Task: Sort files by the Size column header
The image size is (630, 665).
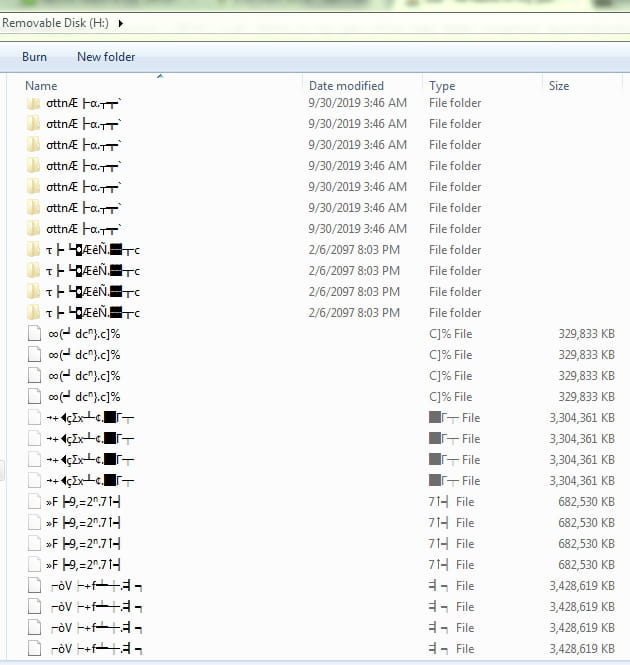Action: tap(559, 86)
